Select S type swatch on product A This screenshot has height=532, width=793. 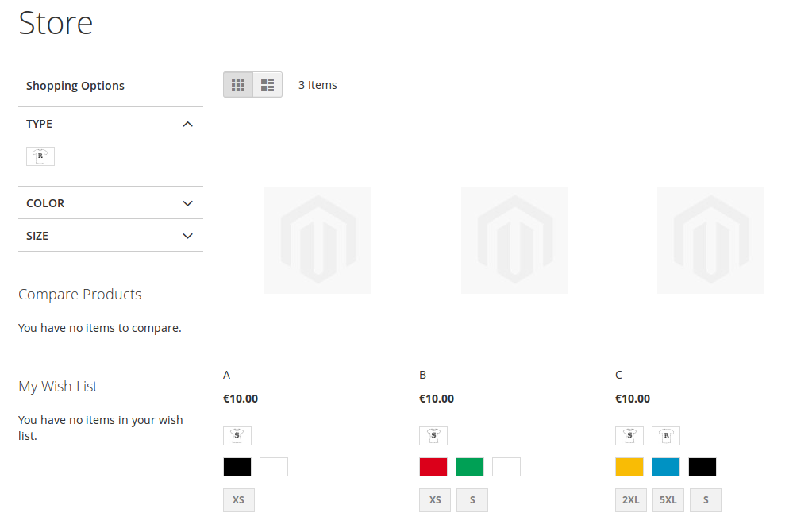coord(237,436)
